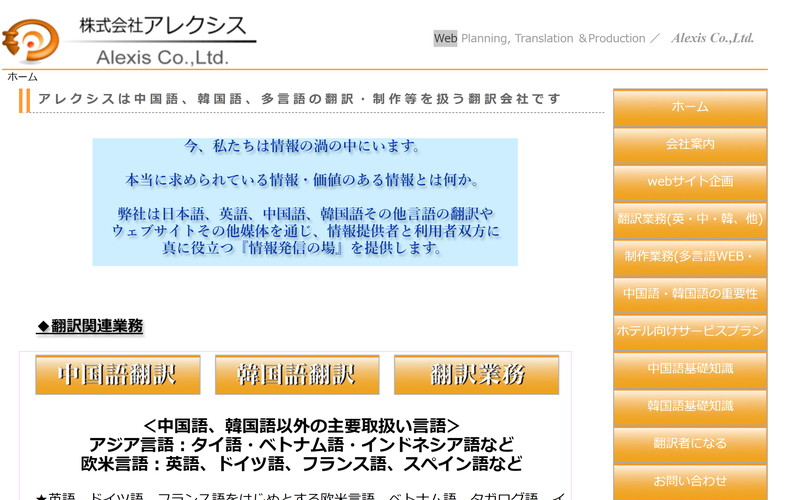This screenshot has width=800, height=500.
Task: Select 中国語・韓国語の重要性 menu item
Action: pyautogui.click(x=690, y=294)
